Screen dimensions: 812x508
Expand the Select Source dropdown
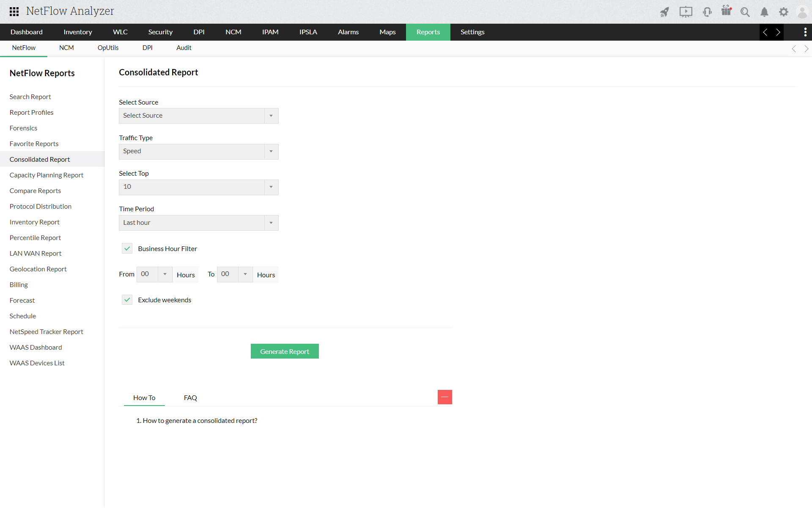271,115
